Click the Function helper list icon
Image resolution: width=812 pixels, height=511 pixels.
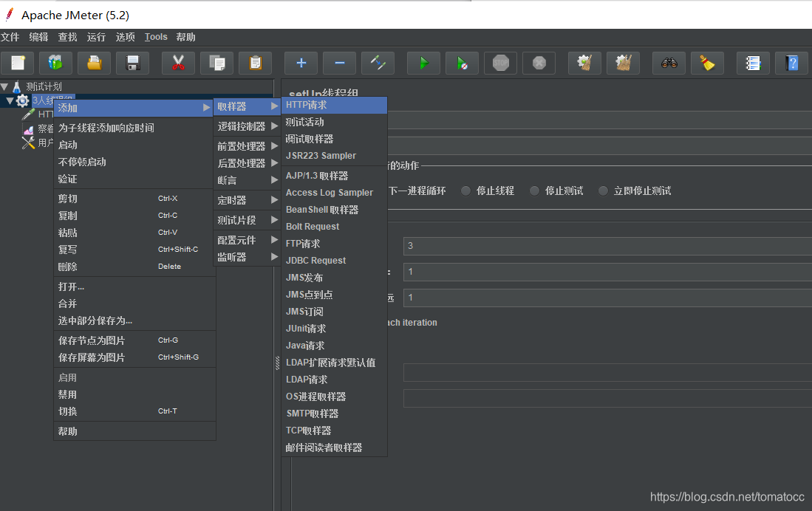point(753,64)
